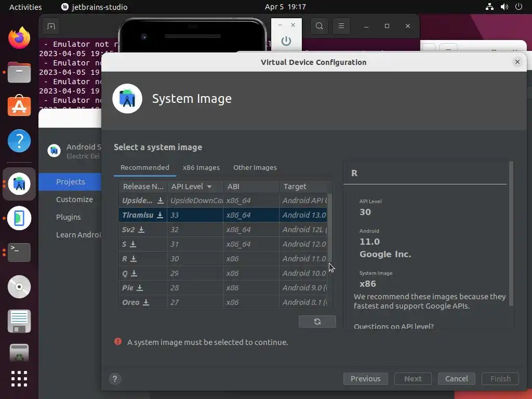
Task: Open Activities overview
Action: pos(25,7)
